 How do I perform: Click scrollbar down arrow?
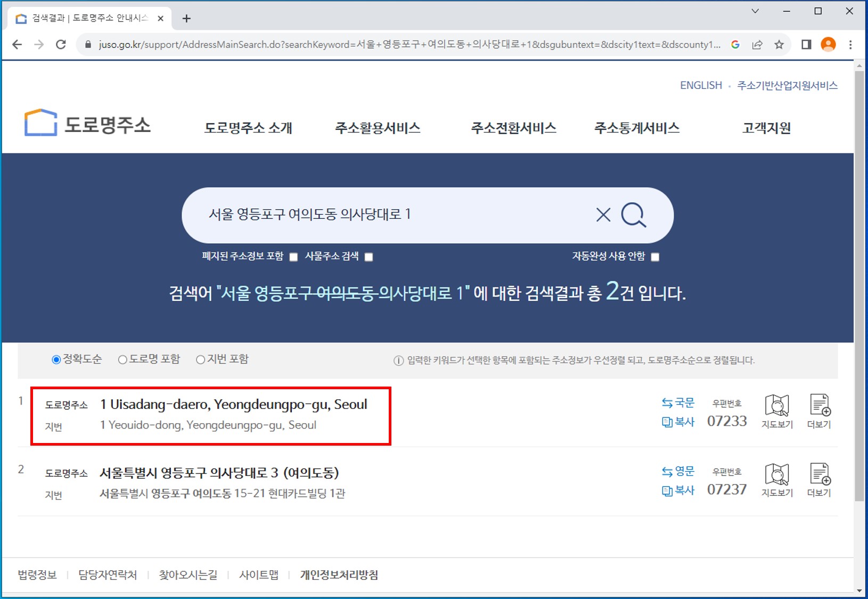point(859,590)
